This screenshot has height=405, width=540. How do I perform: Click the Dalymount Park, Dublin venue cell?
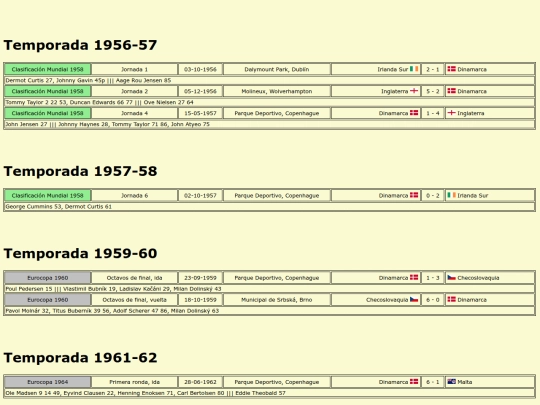coord(277,69)
